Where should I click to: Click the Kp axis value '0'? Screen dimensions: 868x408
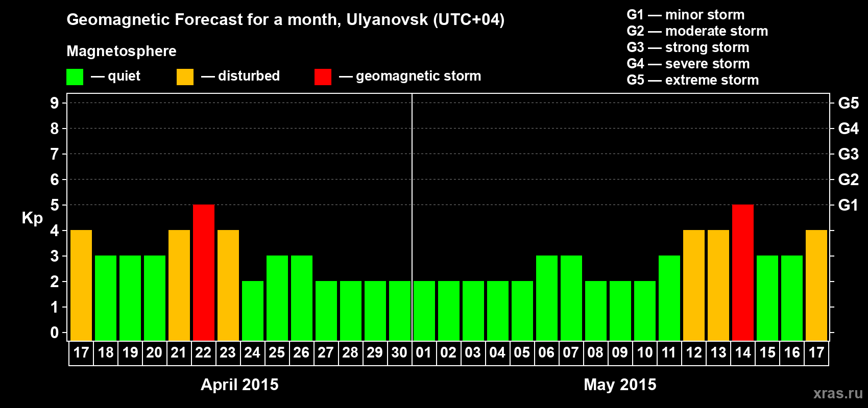point(55,333)
